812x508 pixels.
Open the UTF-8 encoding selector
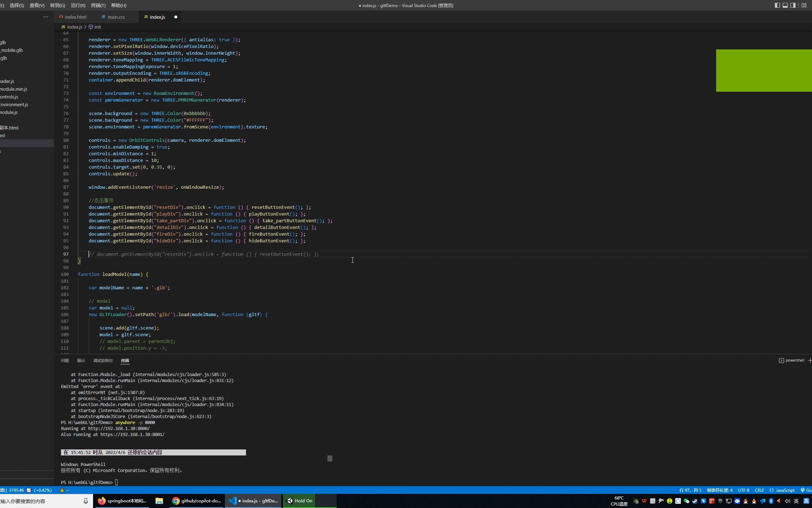point(744,490)
